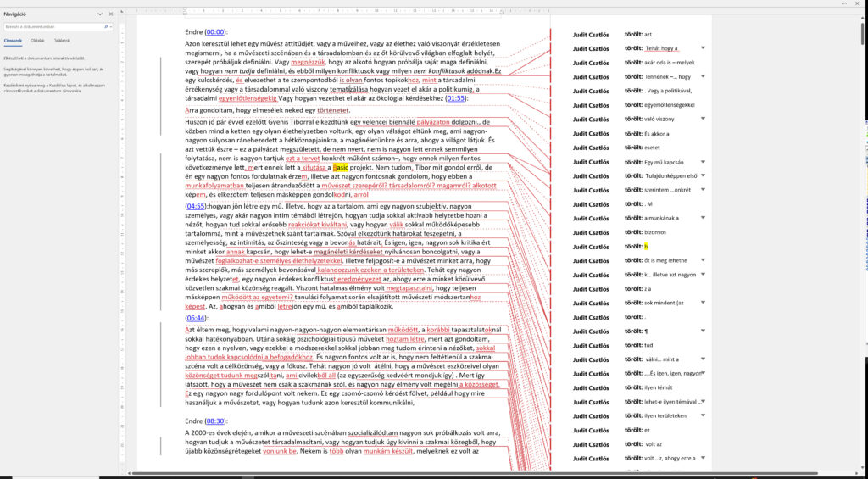Expand the 'Tehát hogy a' deletion balloon
This screenshot has width=868, height=479.
pos(703,48)
